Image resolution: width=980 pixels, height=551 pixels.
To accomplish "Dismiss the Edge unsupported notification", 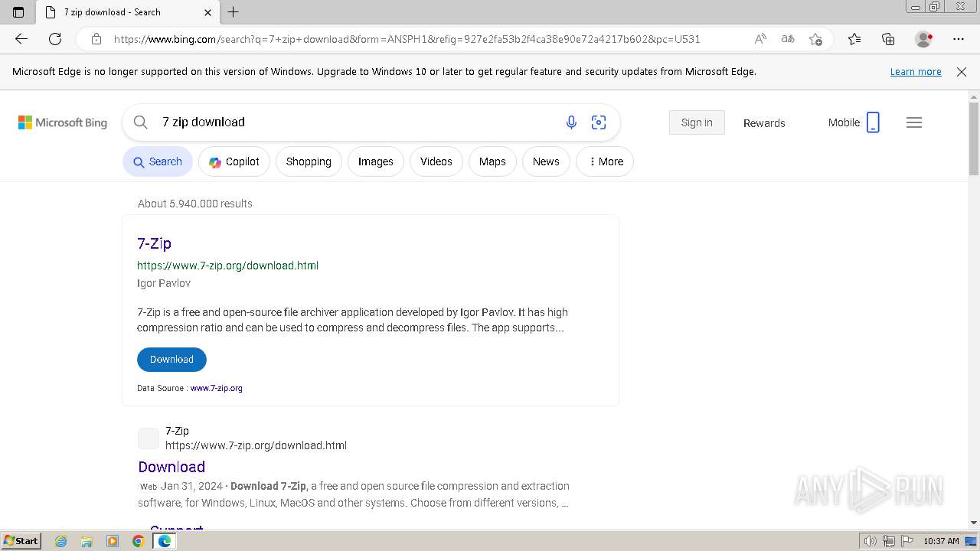I will [x=962, y=72].
